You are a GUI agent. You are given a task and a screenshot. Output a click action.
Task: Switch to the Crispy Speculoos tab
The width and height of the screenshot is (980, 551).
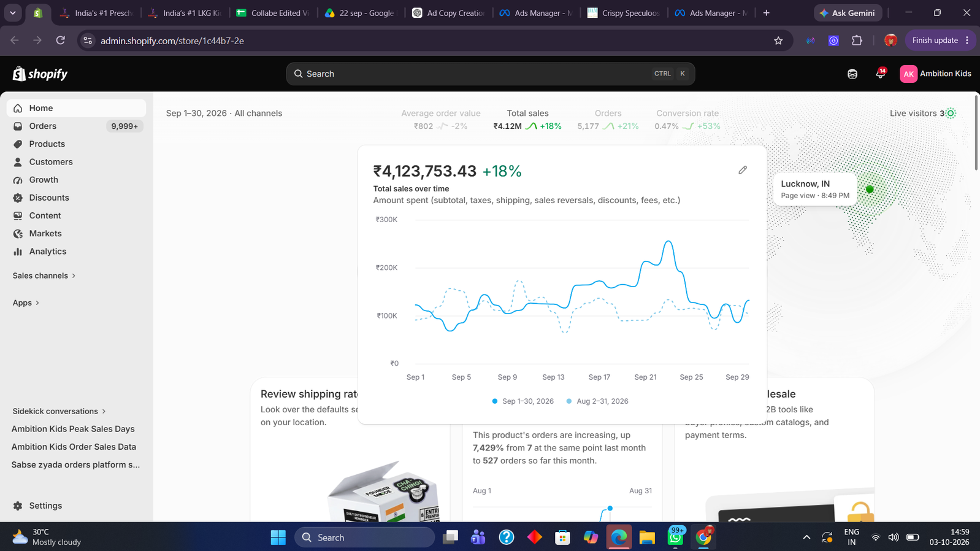(624, 13)
